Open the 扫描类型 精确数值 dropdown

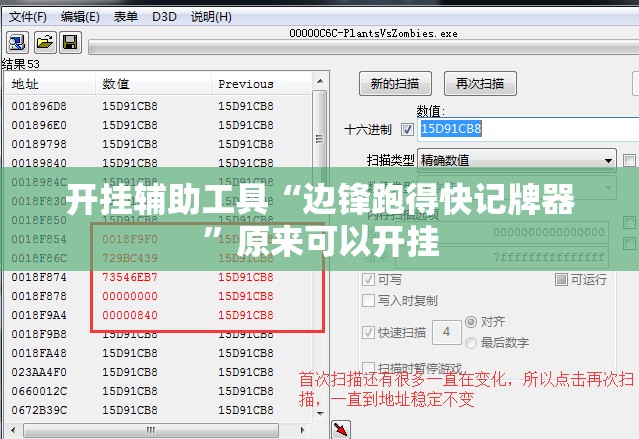pos(517,161)
